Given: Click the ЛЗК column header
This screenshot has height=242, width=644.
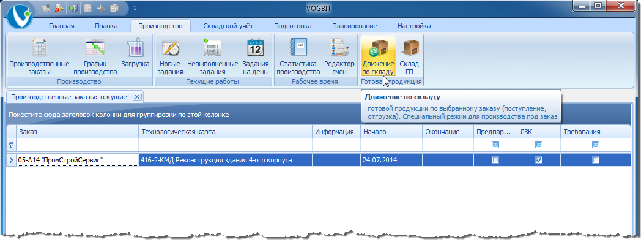Looking at the screenshot, I should (x=538, y=132).
